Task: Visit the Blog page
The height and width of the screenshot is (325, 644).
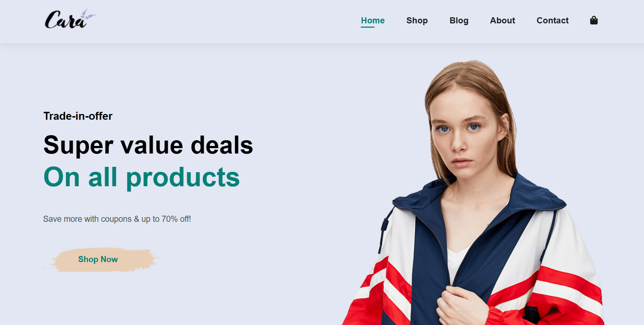Action: point(459,20)
